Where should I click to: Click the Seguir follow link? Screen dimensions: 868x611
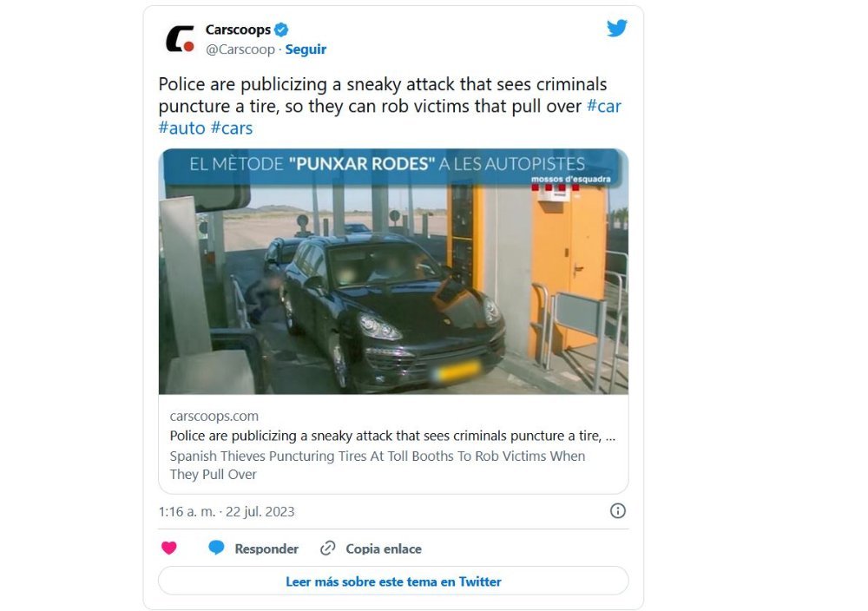(x=306, y=49)
